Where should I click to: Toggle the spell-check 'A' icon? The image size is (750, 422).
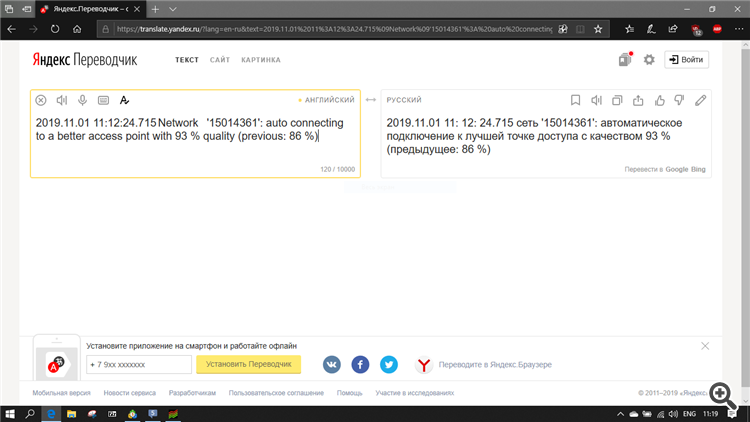pos(124,100)
